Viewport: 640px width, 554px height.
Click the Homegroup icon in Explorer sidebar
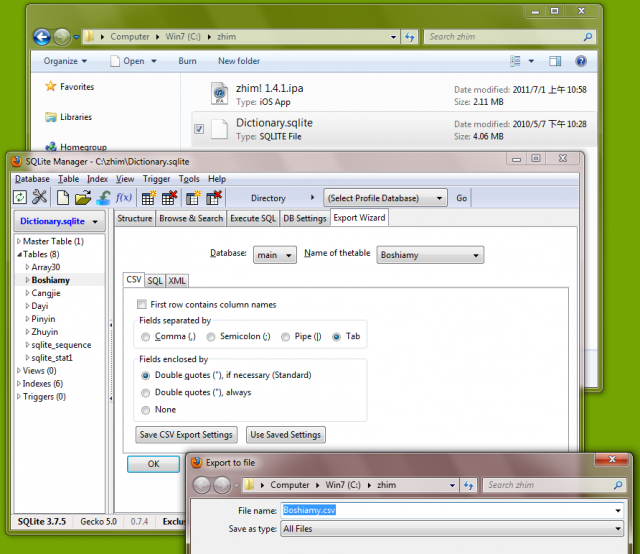click(x=51, y=146)
